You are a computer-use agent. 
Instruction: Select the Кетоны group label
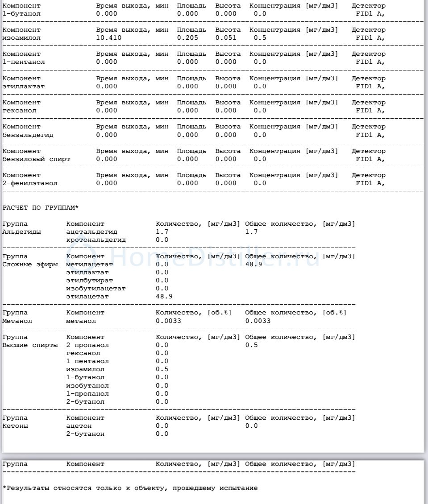tap(16, 426)
